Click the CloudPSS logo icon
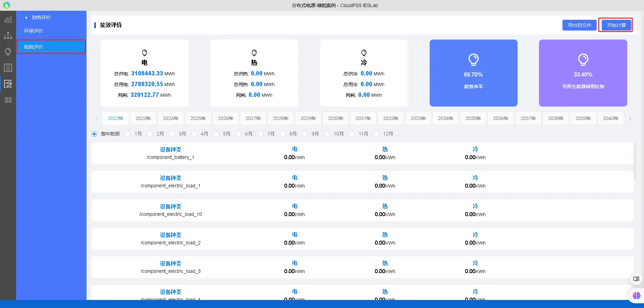Viewport: 644px width, 308px height. pyautogui.click(x=7, y=5)
